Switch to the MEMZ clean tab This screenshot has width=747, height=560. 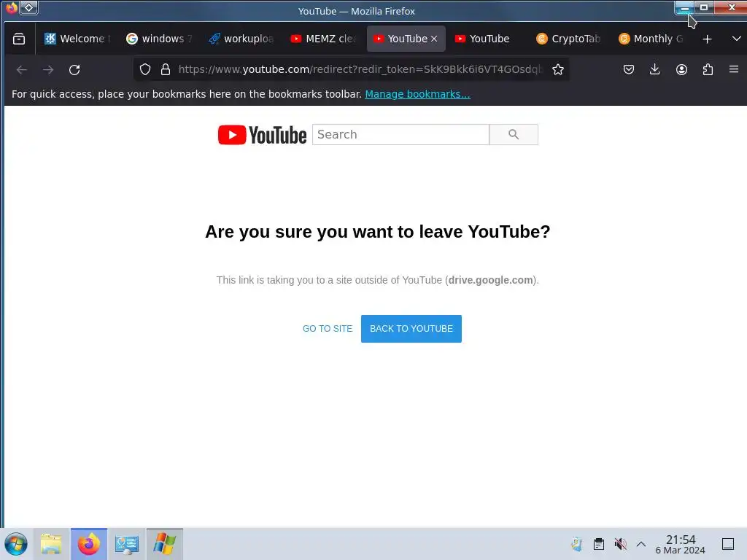323,39
